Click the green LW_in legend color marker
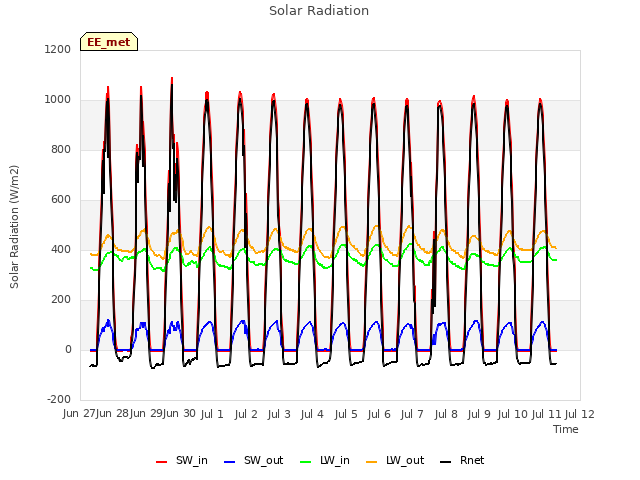The height and width of the screenshot is (480, 640). [x=306, y=462]
